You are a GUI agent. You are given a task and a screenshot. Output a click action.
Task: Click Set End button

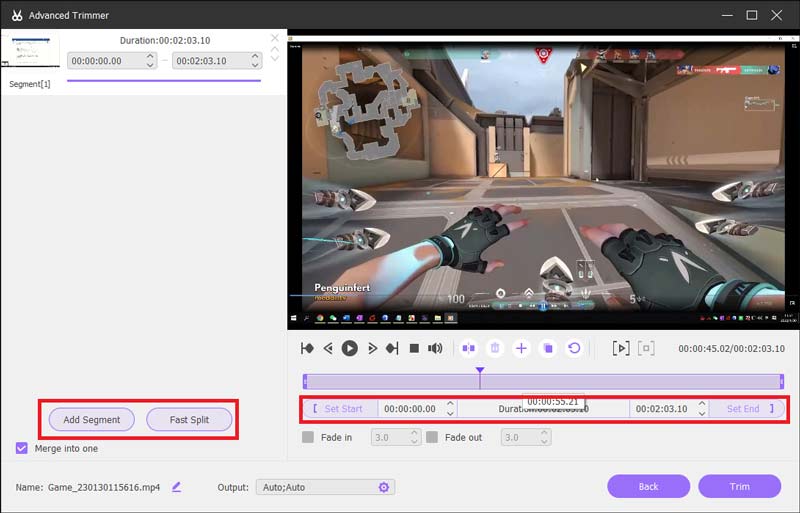pyautogui.click(x=747, y=409)
